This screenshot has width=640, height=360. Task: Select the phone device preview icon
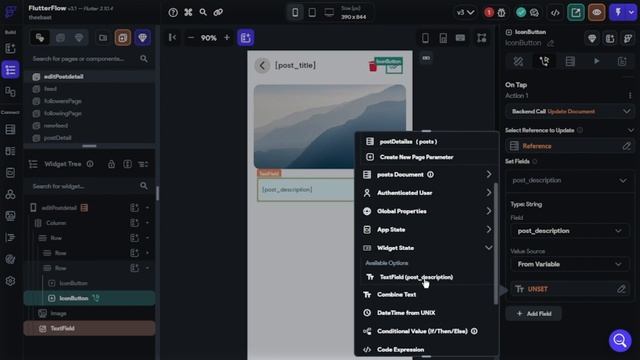click(x=295, y=13)
